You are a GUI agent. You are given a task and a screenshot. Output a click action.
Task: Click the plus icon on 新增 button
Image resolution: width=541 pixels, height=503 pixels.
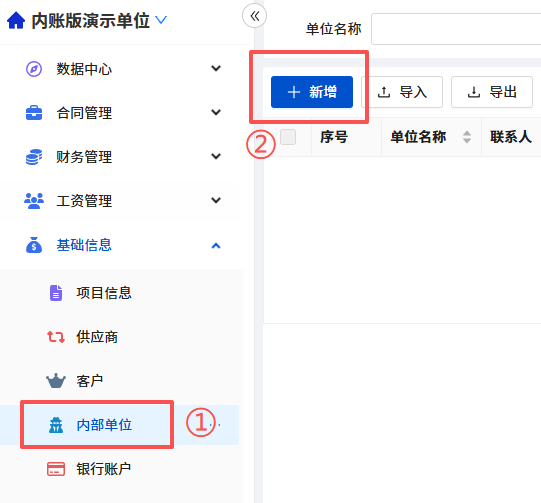(x=294, y=92)
